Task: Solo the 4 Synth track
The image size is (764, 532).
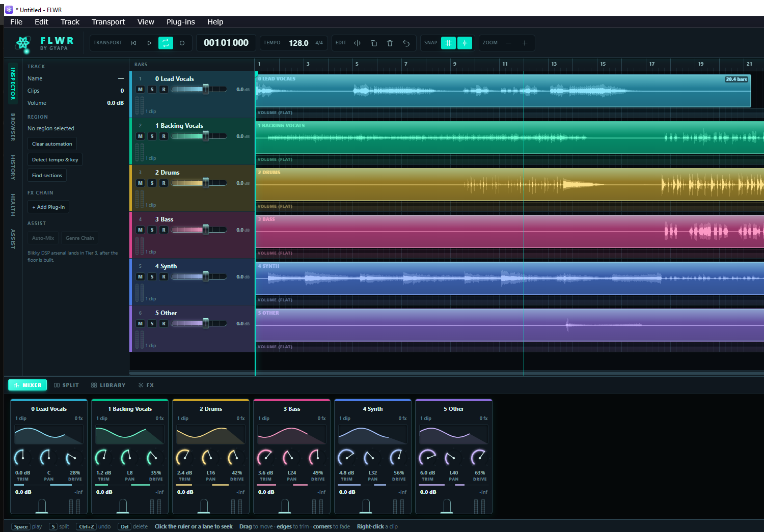Action: (152, 277)
